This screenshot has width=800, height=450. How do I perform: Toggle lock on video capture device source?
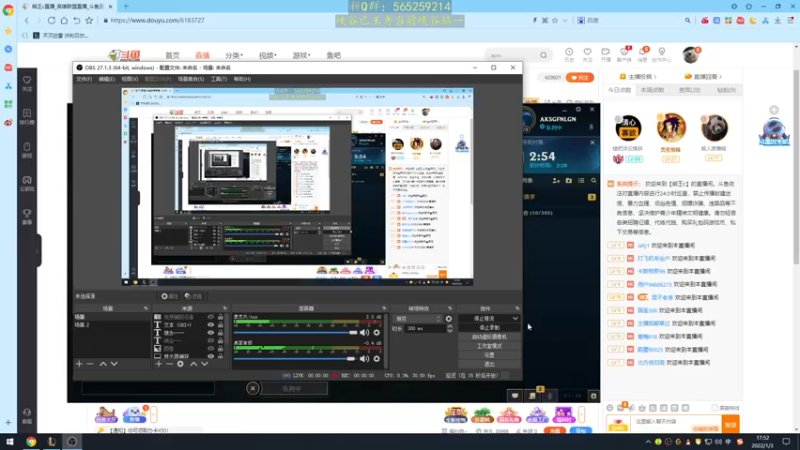tap(220, 317)
